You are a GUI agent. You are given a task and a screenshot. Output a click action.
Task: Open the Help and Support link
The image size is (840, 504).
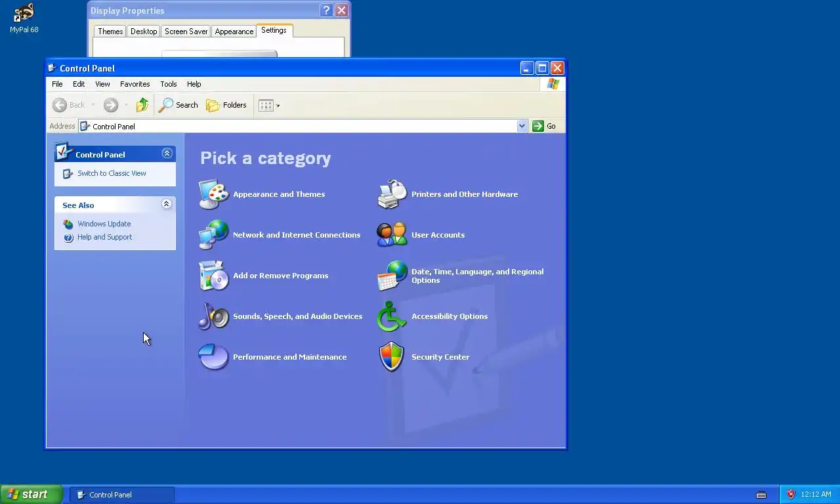pyautogui.click(x=104, y=237)
